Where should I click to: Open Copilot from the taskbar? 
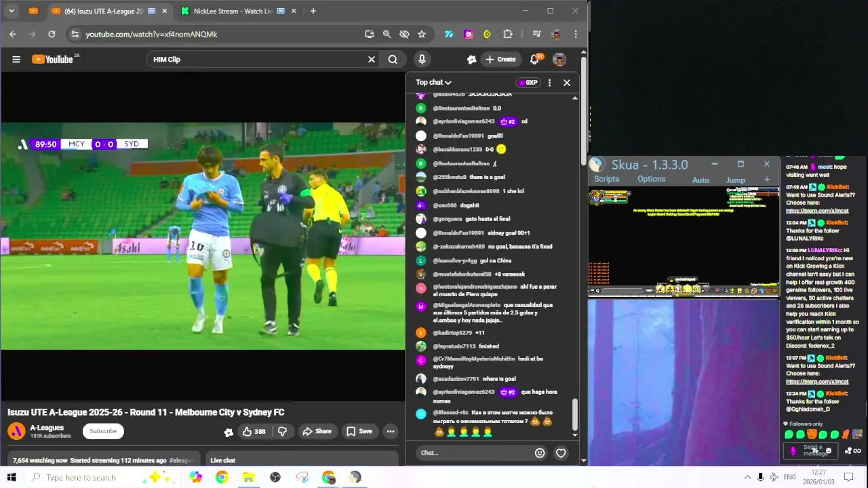tap(195, 477)
